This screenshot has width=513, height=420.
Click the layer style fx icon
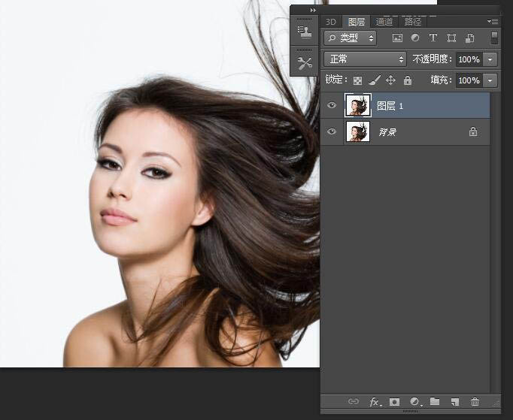pyautogui.click(x=375, y=402)
